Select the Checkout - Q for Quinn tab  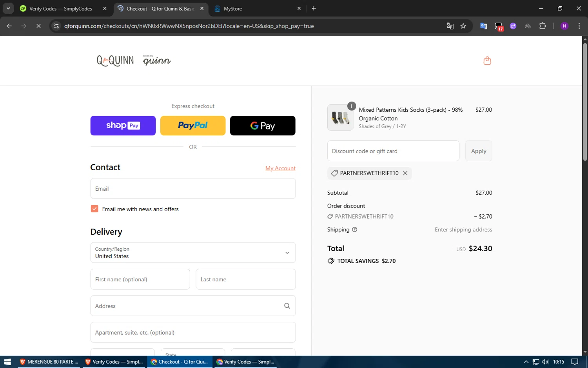coord(160,8)
